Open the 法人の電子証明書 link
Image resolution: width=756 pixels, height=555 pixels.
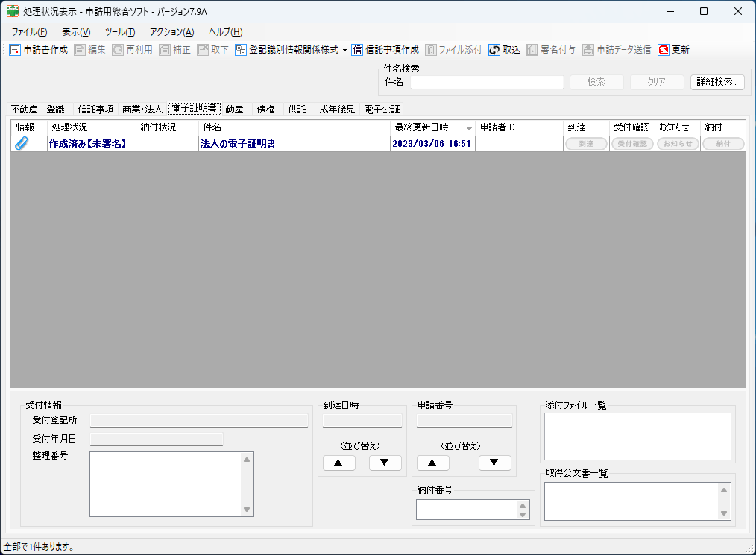(238, 144)
